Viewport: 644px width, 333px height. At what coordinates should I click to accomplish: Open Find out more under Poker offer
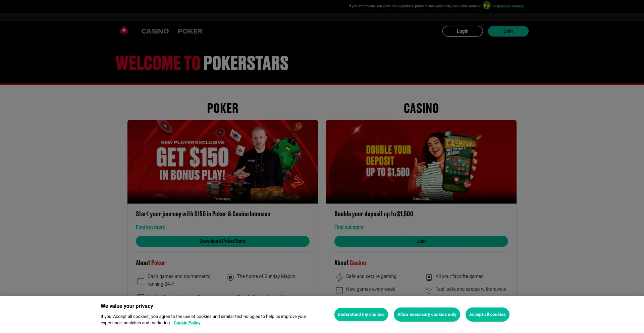(150, 227)
